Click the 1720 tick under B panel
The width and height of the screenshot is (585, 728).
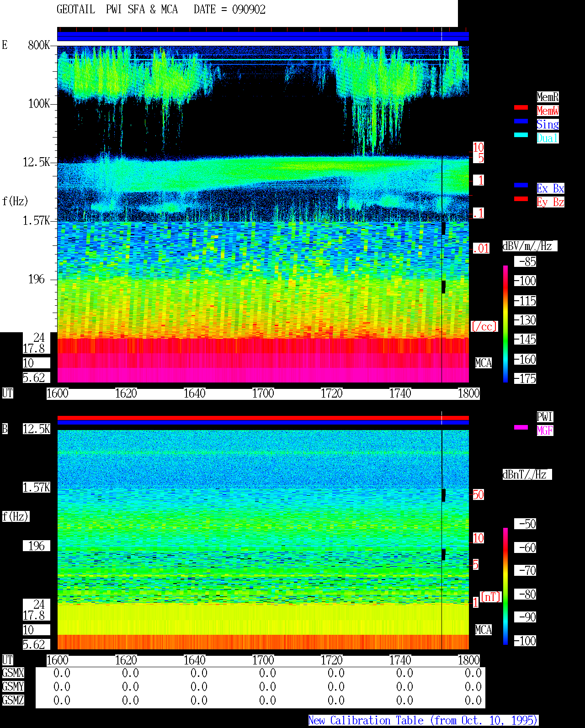tap(331, 660)
